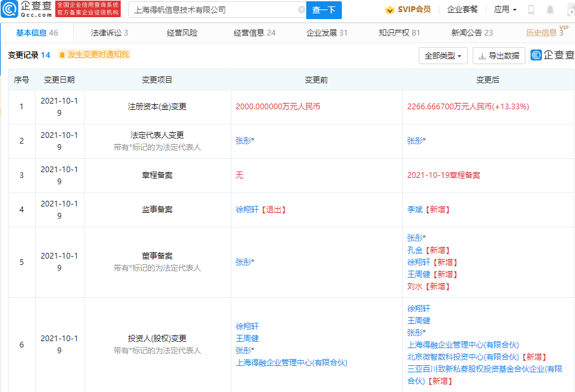The width and height of the screenshot is (575, 392).
Task: Open 李斌 link in 监事备案 row
Action: click(415, 210)
